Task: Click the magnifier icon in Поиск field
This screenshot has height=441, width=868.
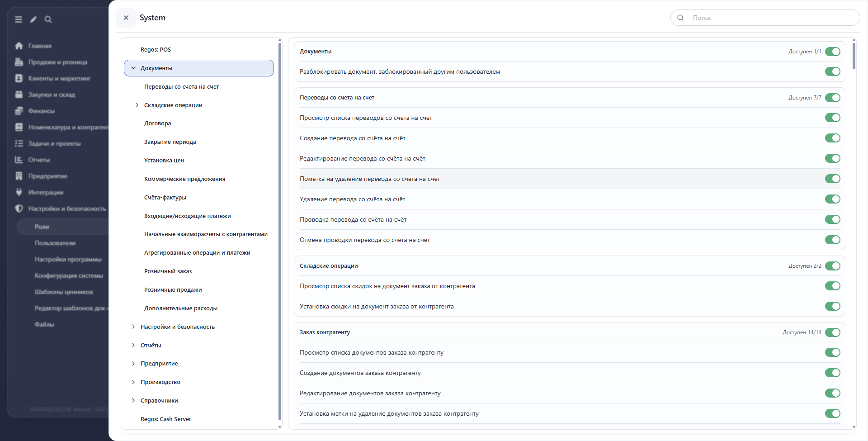Action: click(680, 18)
